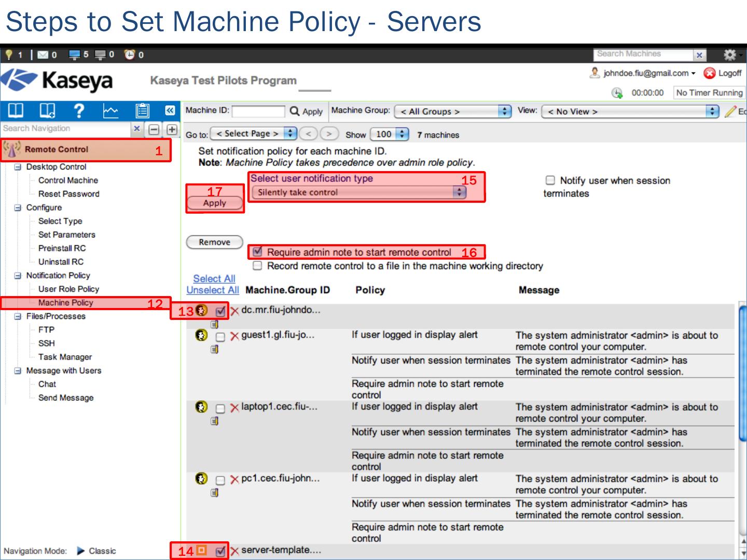
Task: Open the Machine Group All Groups dropdown
Action: click(x=452, y=111)
